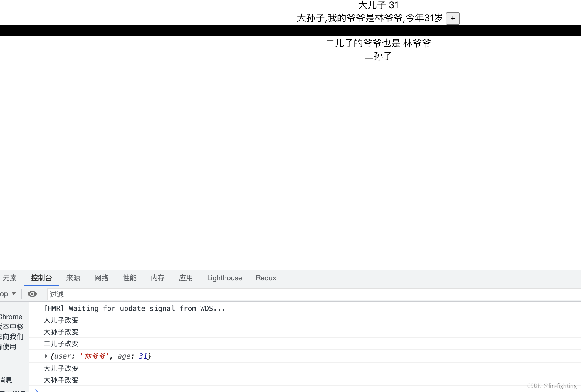The height and width of the screenshot is (392, 581).
Task: Open the 应用 (Application) tab
Action: (x=186, y=278)
